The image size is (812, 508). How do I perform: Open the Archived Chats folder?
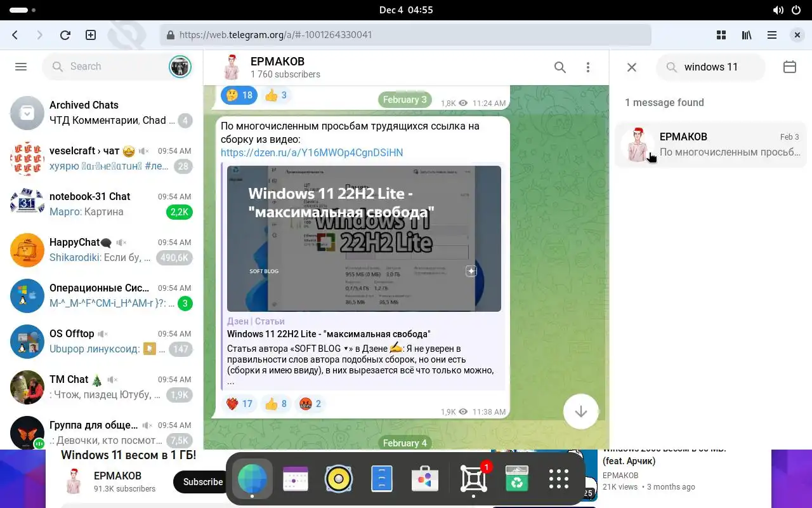pos(101,112)
